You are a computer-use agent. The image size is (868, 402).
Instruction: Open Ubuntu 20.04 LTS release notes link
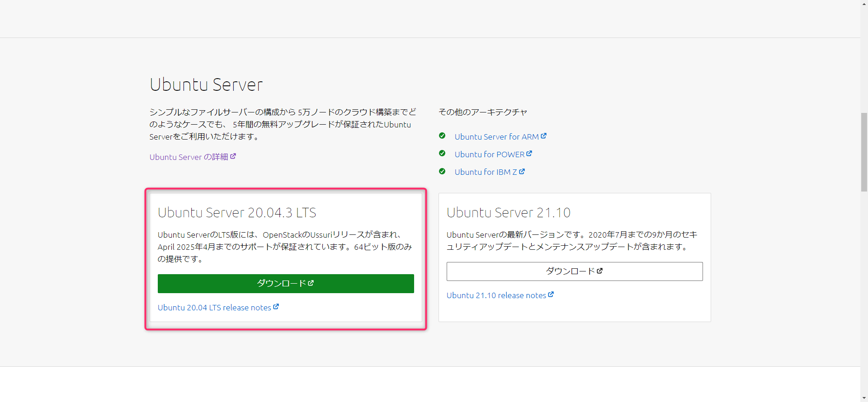(x=214, y=308)
